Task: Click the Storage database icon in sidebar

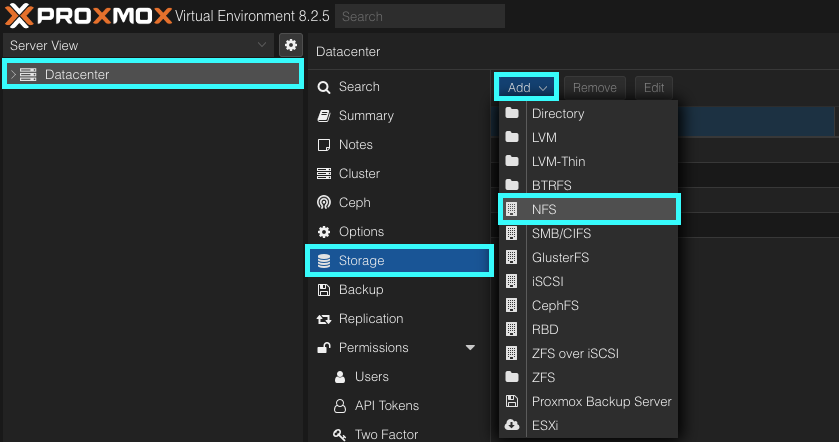Action: pos(323,261)
